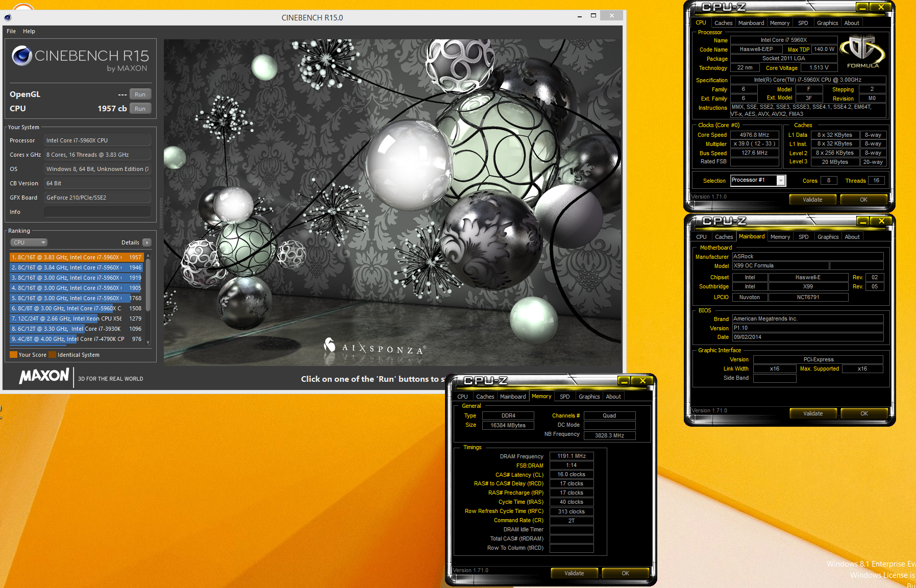Select the Core i7-3930K ranking row
The width and height of the screenshot is (916, 588).
pyautogui.click(x=77, y=329)
